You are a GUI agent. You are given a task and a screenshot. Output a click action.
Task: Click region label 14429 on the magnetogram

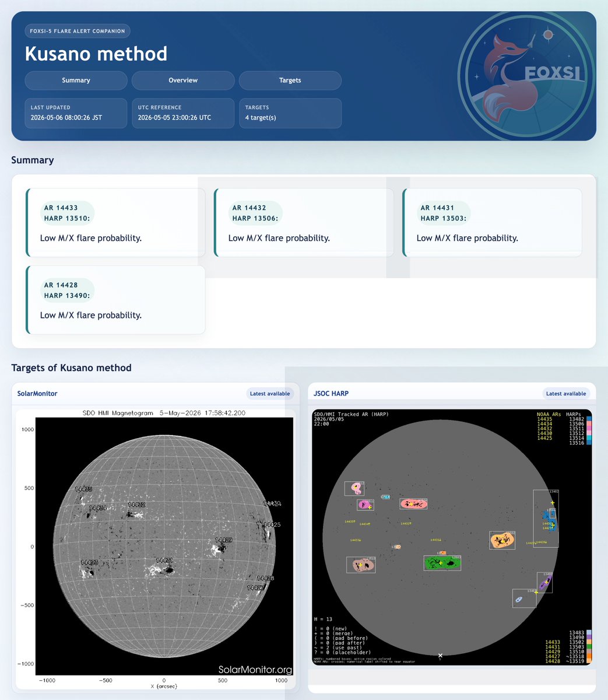point(223,540)
